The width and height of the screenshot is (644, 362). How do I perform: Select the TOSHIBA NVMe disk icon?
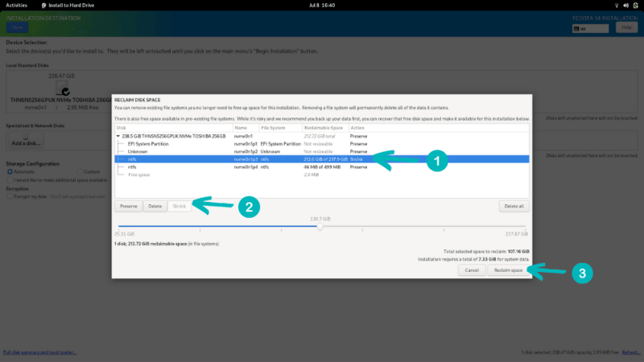click(63, 88)
